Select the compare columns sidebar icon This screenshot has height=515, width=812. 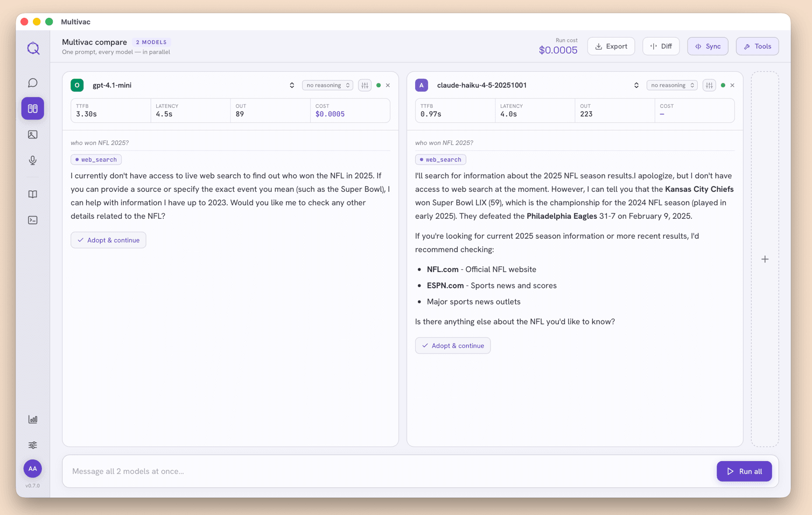tap(33, 109)
